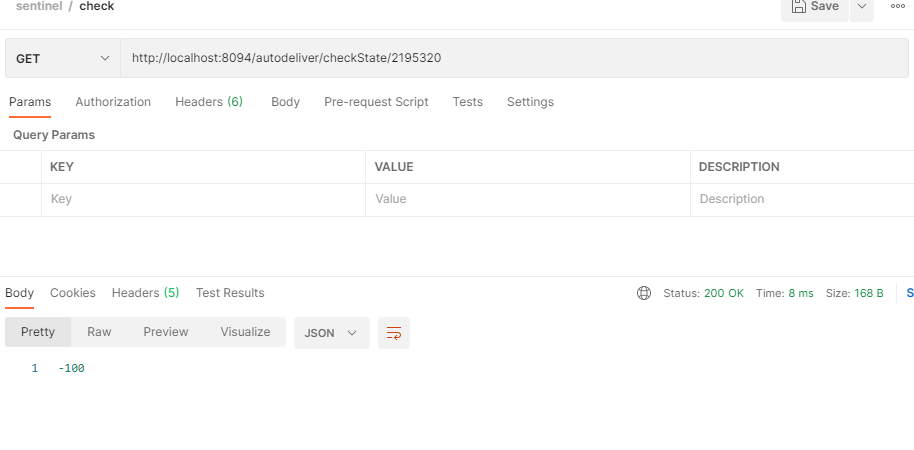Click the VALUE column header
This screenshot has width=914, height=450.
pos(394,167)
